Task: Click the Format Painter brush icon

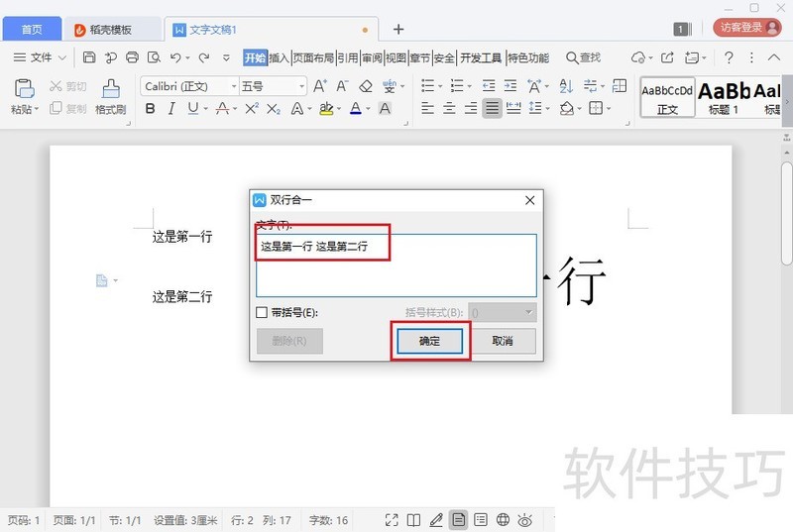Action: tap(111, 88)
